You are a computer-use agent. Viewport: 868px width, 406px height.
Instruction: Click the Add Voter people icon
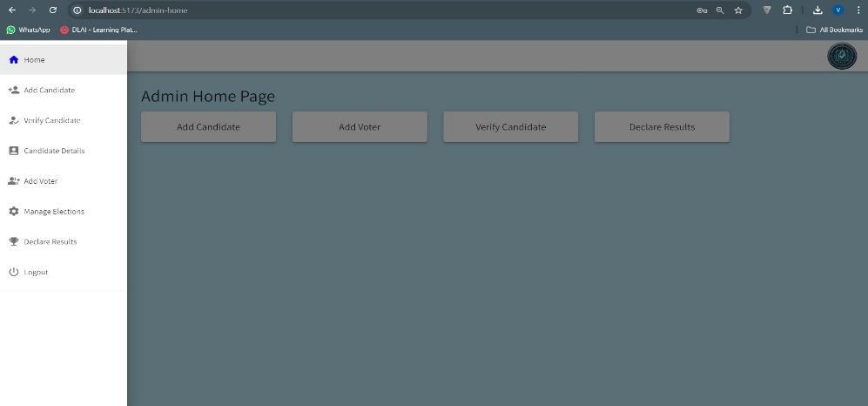pos(14,181)
